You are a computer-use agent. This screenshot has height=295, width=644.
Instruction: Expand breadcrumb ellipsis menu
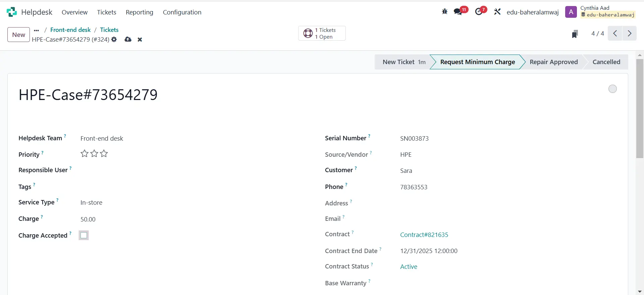pos(37,30)
